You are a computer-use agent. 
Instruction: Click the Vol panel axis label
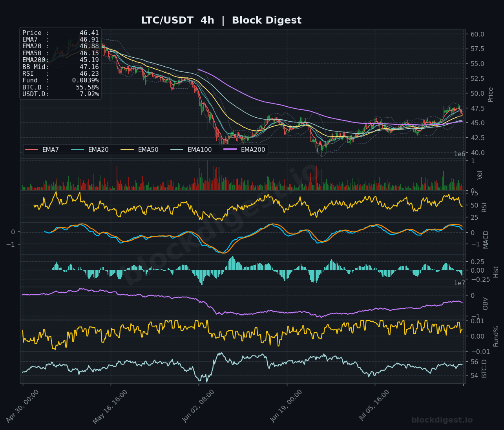point(480,175)
